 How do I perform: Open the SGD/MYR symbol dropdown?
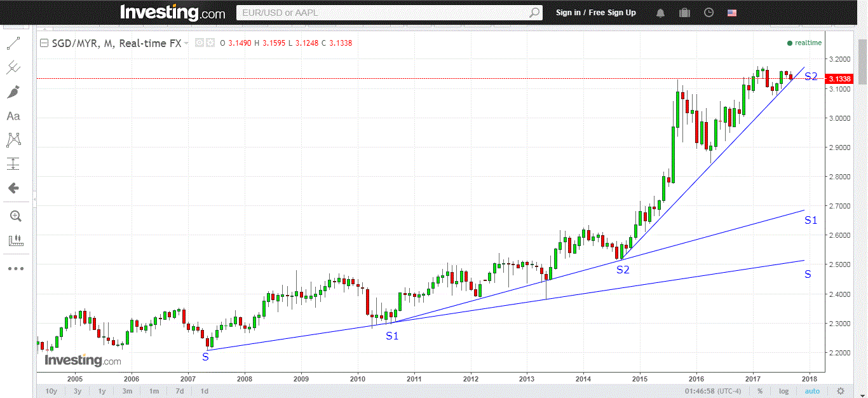186,43
